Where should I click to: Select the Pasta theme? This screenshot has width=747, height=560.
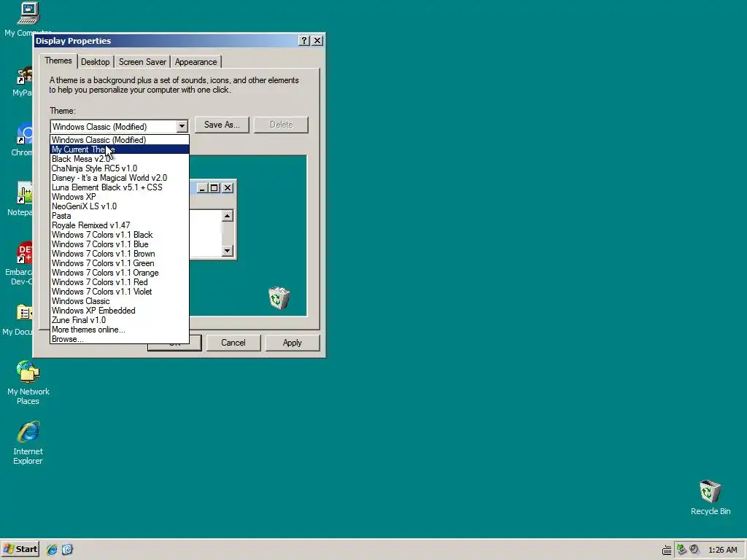(120, 216)
